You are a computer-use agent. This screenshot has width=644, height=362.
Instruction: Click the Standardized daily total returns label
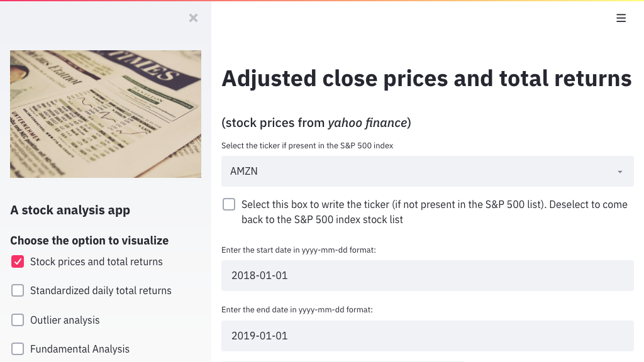(x=101, y=290)
